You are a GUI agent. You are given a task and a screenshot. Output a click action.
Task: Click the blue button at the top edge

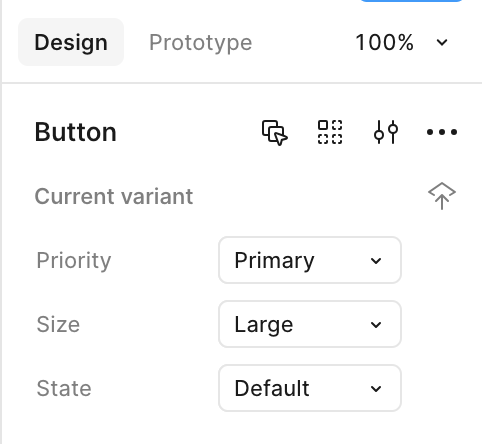412,1
